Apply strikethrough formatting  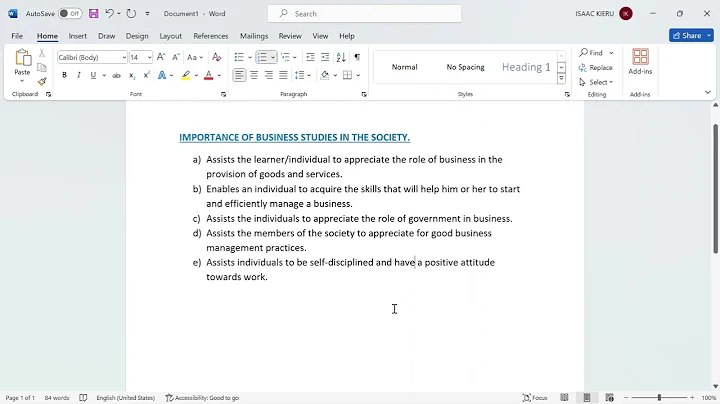117,75
